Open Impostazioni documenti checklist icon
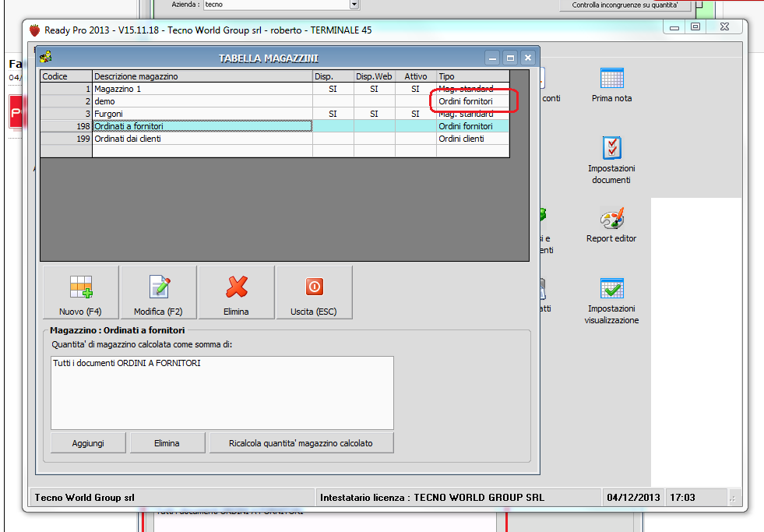The width and height of the screenshot is (764, 532). coord(611,148)
